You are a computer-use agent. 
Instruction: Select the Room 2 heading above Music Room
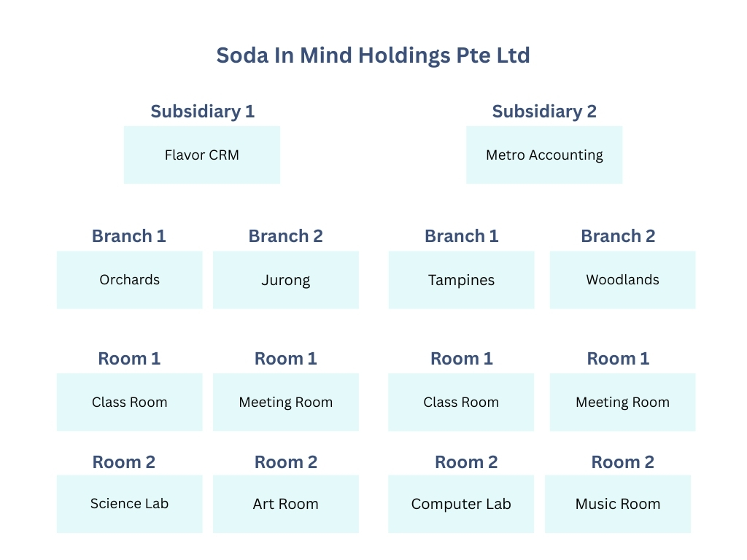(623, 462)
